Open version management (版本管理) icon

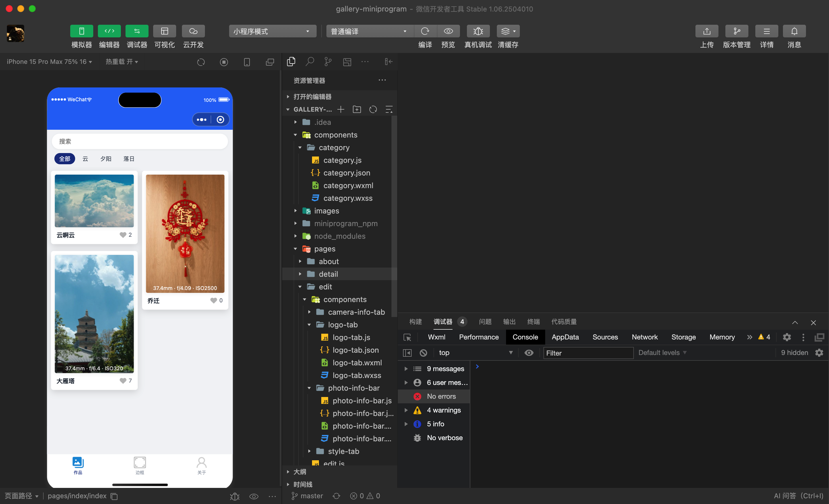(x=737, y=31)
